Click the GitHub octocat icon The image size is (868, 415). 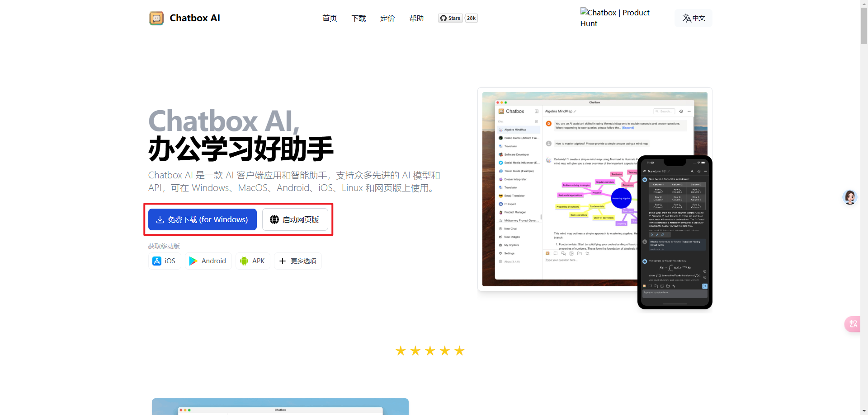pos(443,18)
